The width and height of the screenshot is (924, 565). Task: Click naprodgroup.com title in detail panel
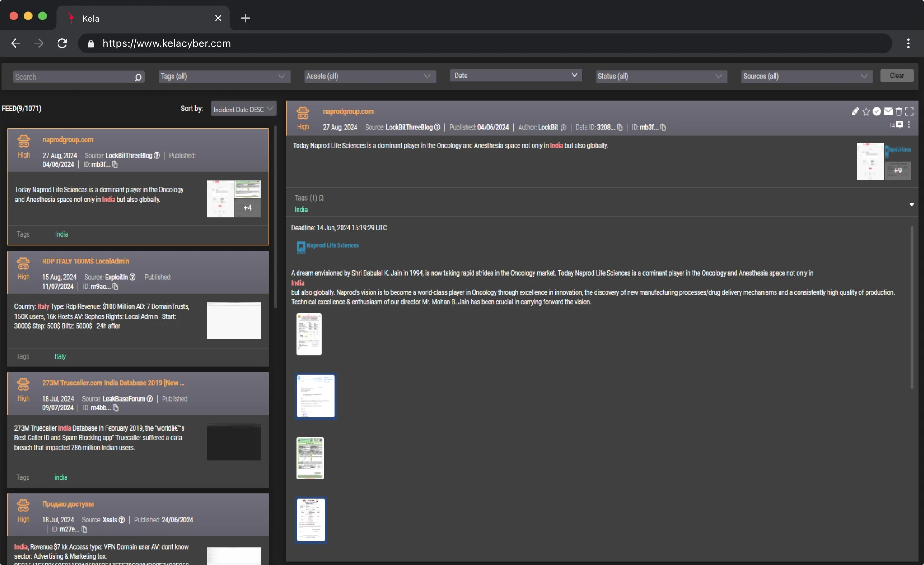348,111
